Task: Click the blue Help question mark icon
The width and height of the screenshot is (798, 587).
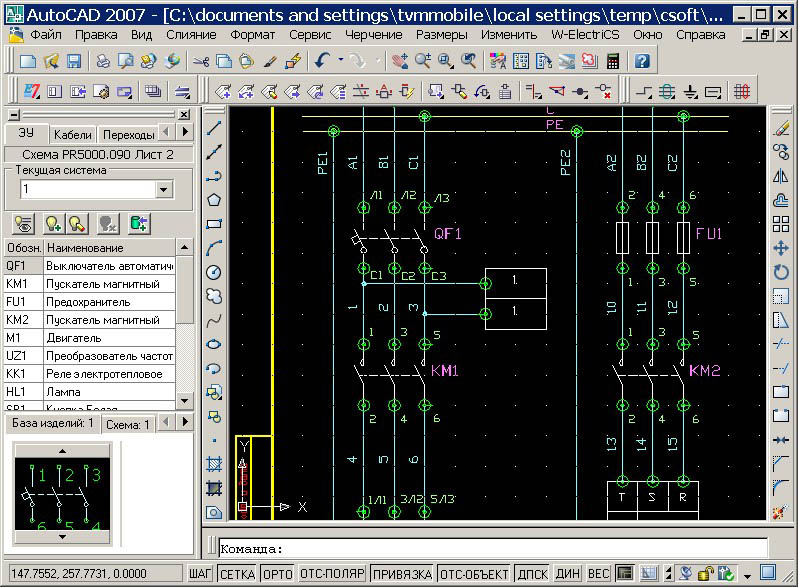Action: click(x=642, y=61)
